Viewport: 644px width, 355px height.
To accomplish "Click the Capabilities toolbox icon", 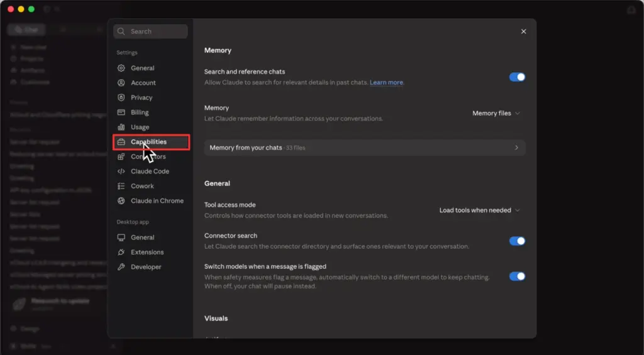I will coord(121,142).
